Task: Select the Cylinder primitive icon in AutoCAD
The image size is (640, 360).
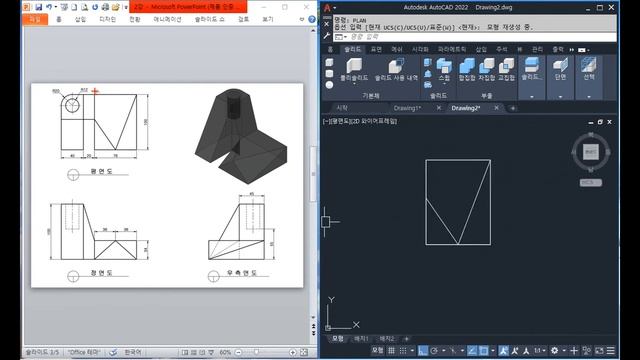Action: point(329,74)
